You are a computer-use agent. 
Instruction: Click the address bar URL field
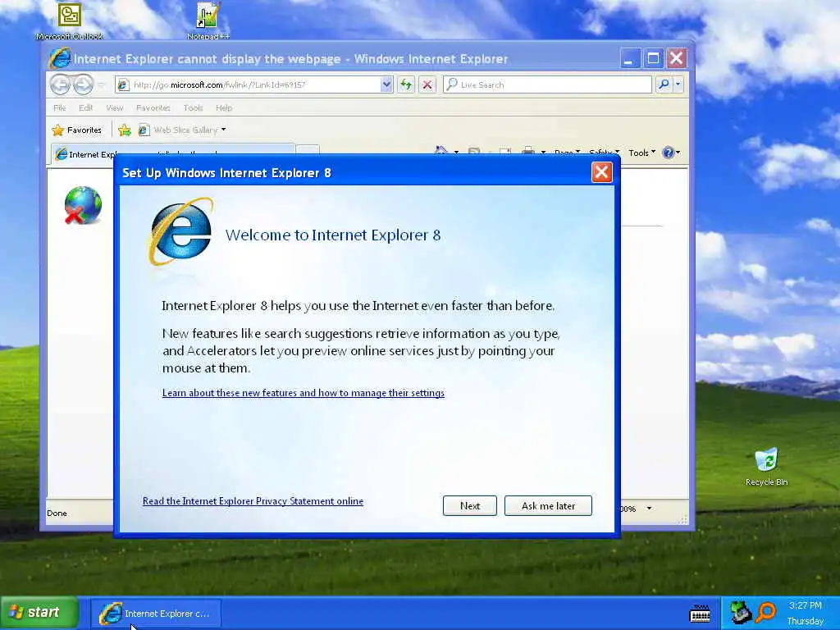tap(256, 84)
